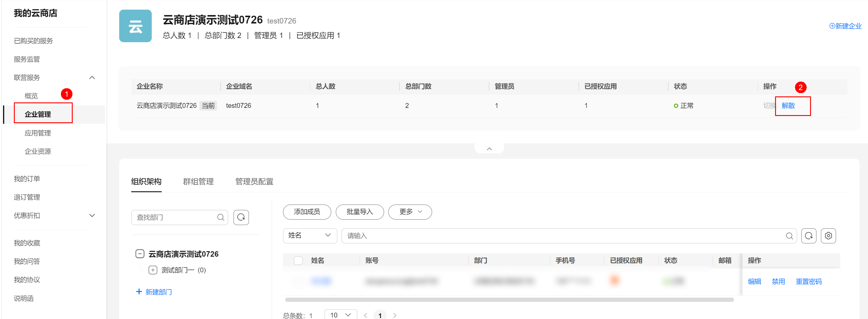Switch to the 管理员配置 tab
This screenshot has width=868, height=319.
(x=254, y=182)
